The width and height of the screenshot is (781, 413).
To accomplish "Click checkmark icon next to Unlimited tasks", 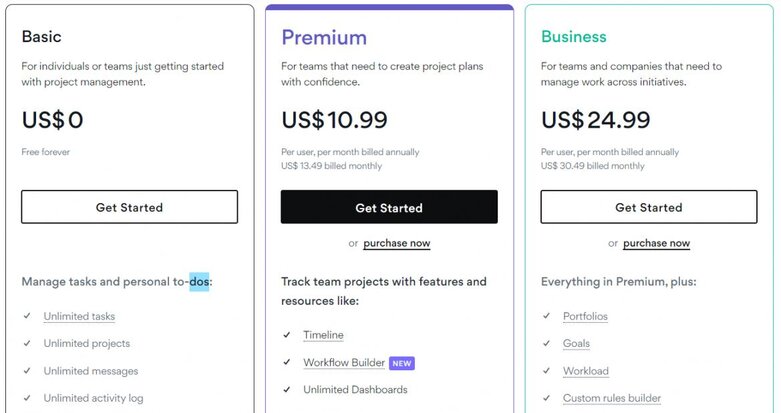I will point(26,316).
